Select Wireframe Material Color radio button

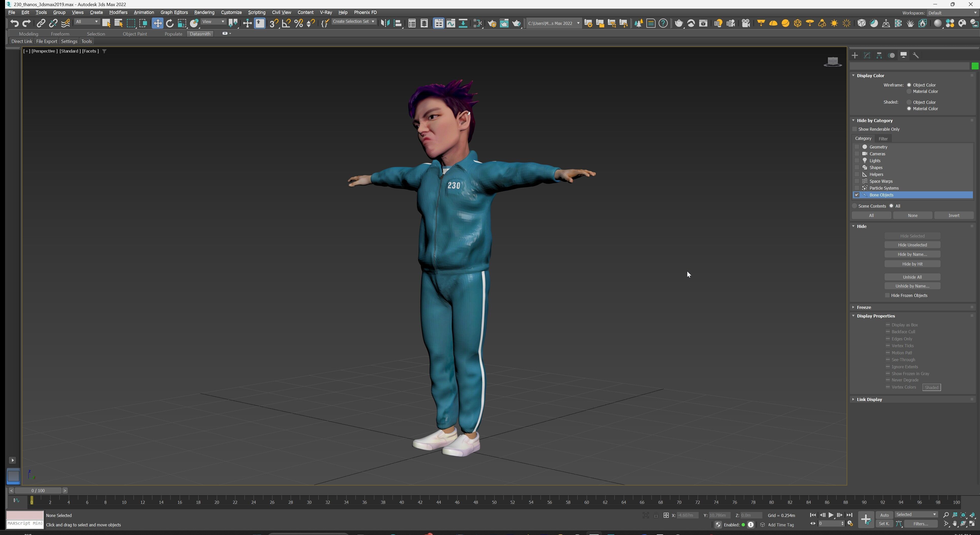click(909, 92)
